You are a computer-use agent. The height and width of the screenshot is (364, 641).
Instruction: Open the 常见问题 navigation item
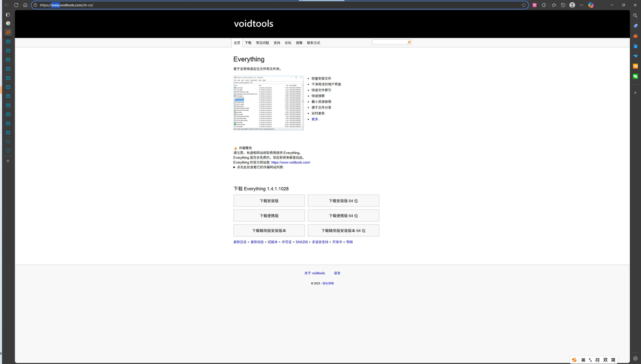(262, 43)
